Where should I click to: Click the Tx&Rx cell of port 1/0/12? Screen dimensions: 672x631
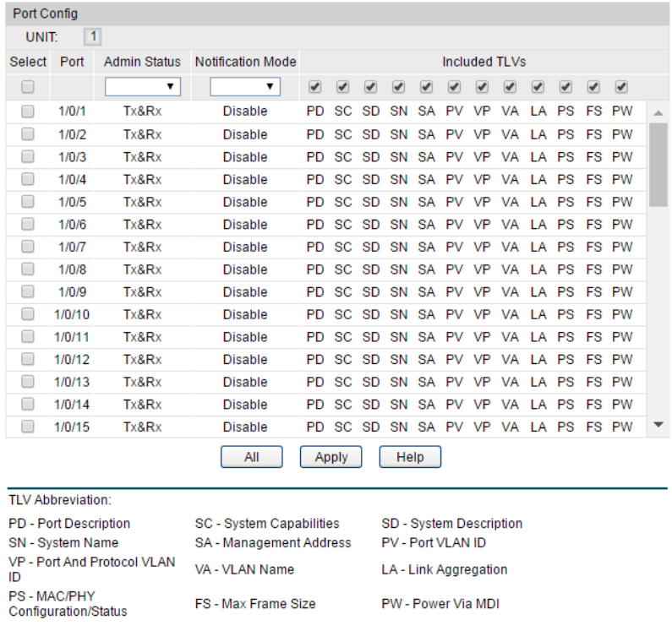pyautogui.click(x=142, y=359)
